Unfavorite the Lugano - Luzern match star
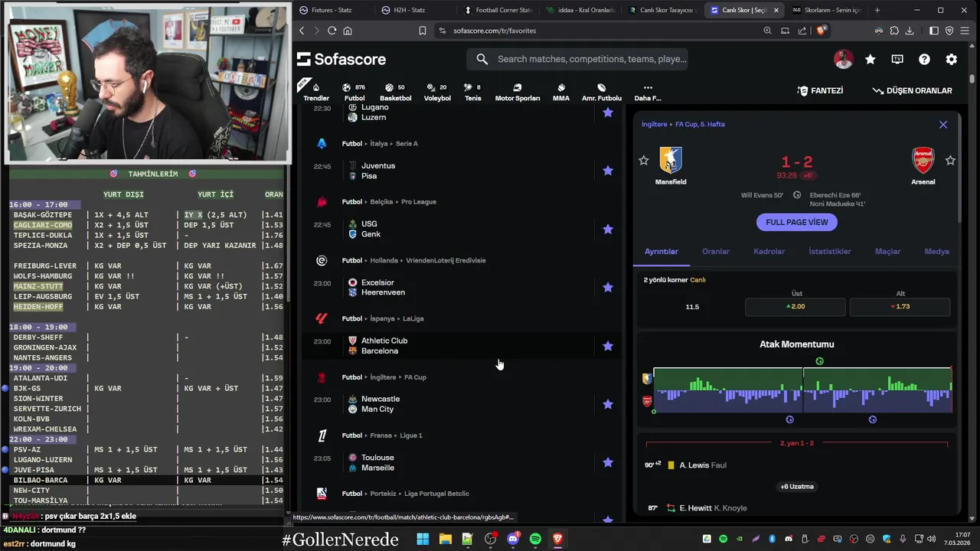980x551 pixels. point(608,112)
